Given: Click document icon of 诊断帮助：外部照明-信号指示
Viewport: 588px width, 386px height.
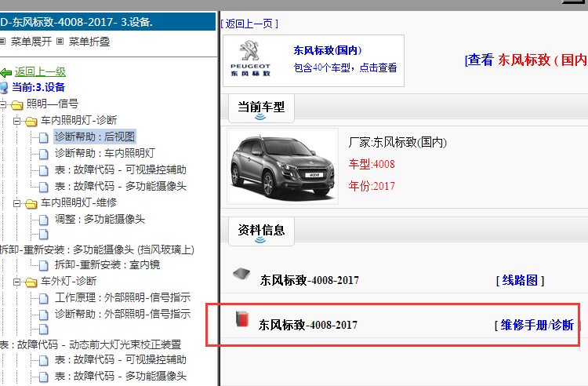Looking at the screenshot, I should tap(44, 315).
